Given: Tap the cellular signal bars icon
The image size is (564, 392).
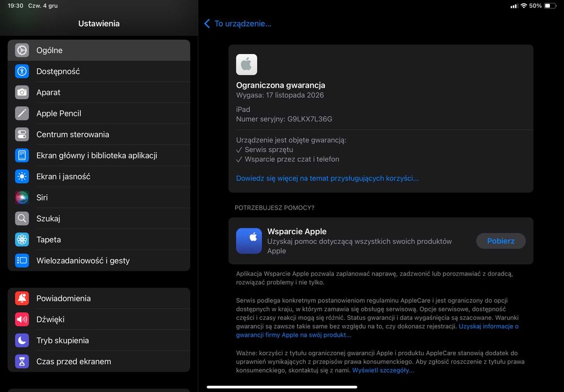Looking at the screenshot, I should pyautogui.click(x=514, y=6).
